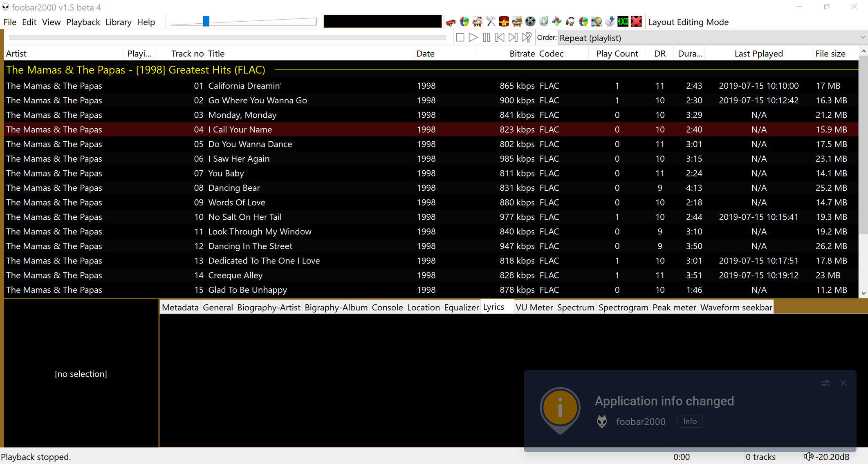Click the playlist scrollbar down arrow
The image size is (868, 464).
[x=863, y=293]
